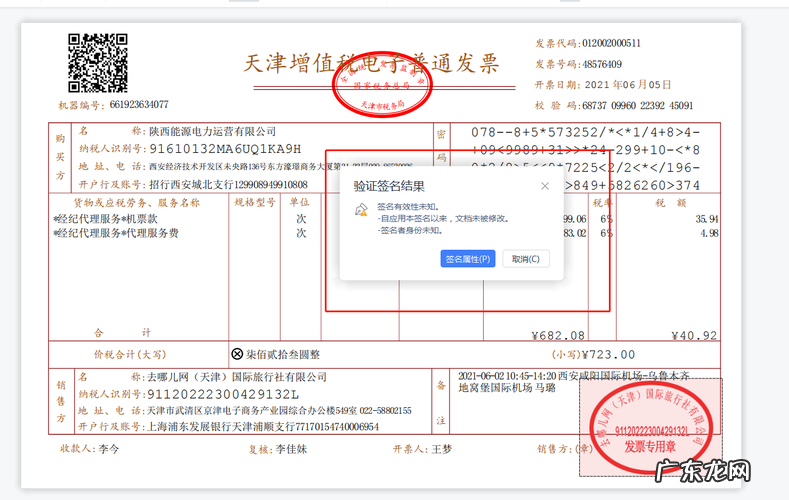
Task: Click the signature warning pen icon
Action: click(x=361, y=209)
